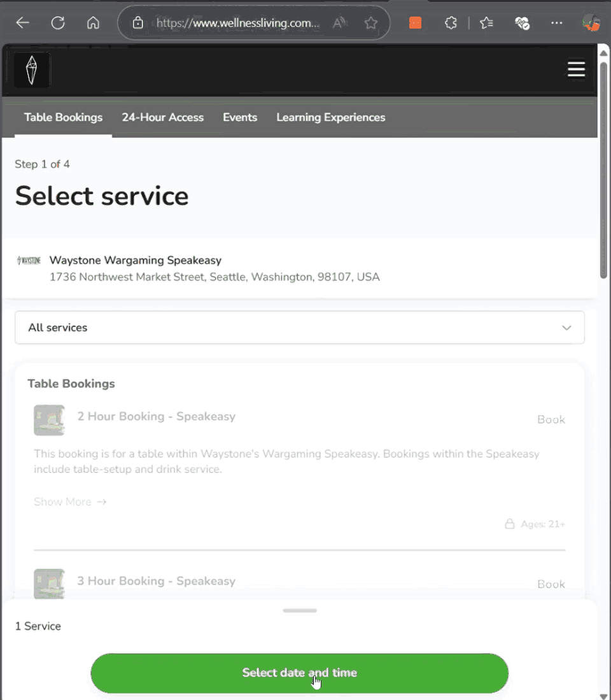Click the Waystone crystal logo

pos(31,70)
